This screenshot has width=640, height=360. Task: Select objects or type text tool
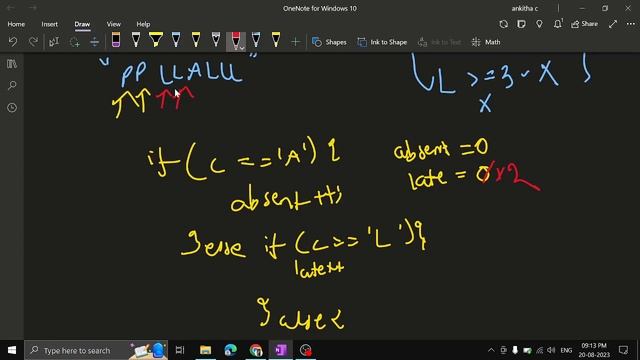point(54,42)
